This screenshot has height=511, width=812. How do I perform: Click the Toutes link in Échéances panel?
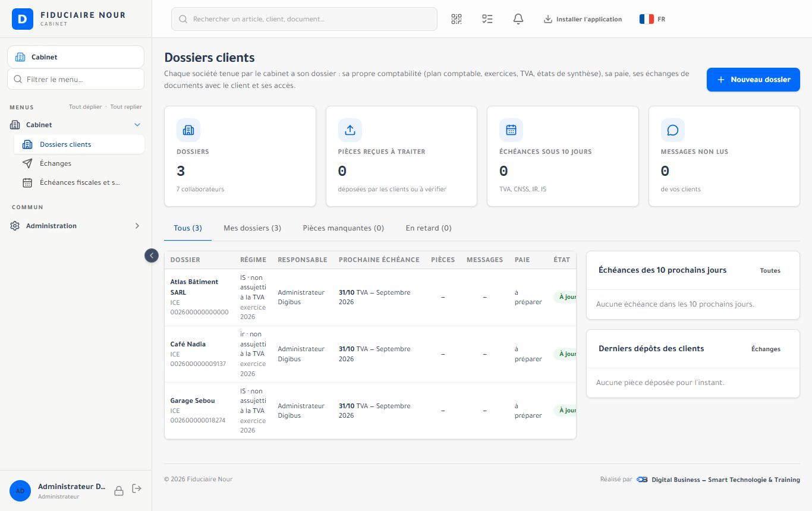pos(770,270)
